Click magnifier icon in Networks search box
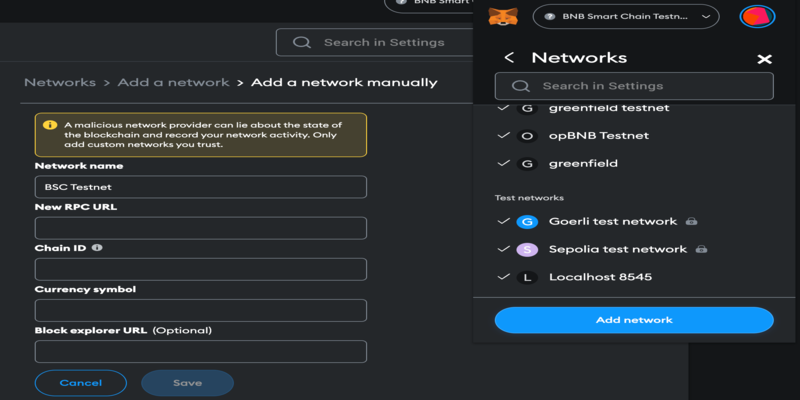 click(520, 86)
